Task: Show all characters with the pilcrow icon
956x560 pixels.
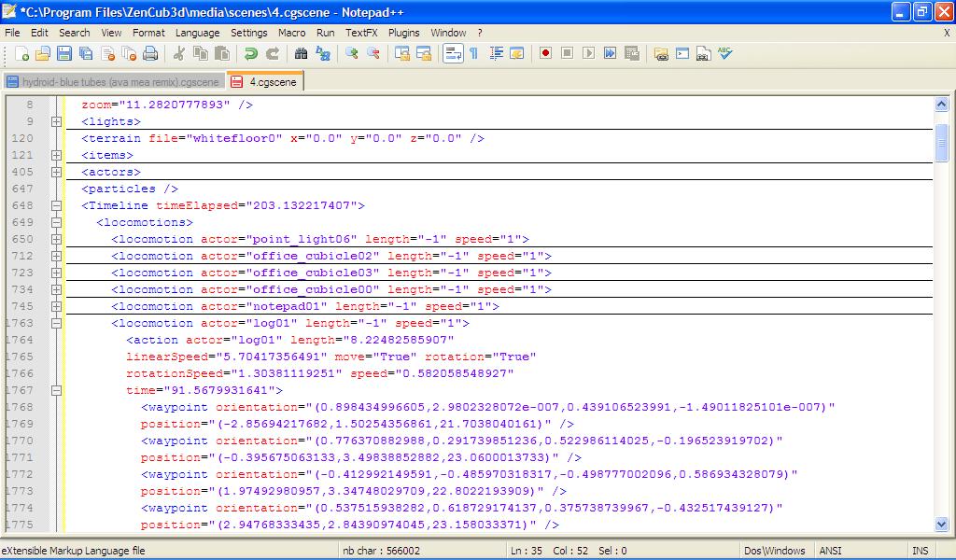Action: (472, 53)
